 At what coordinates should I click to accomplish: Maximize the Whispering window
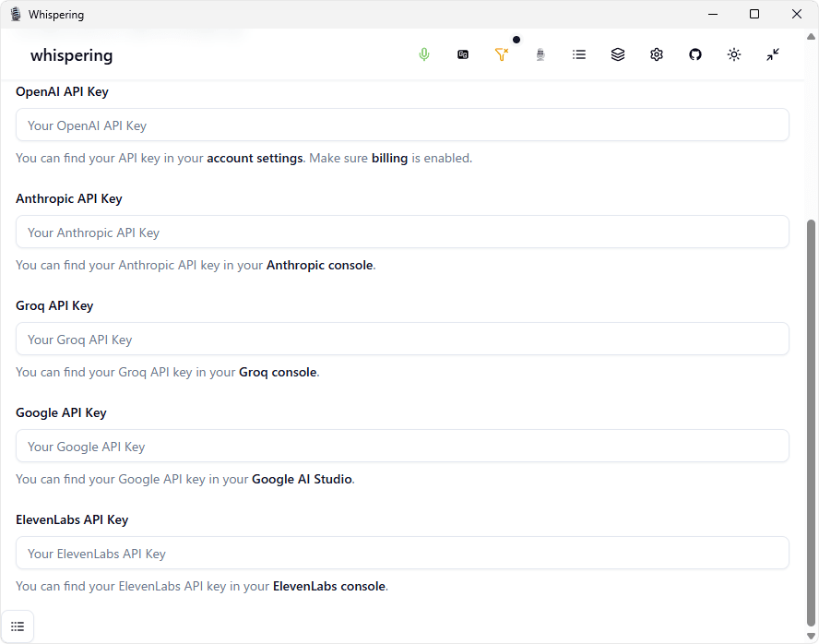point(754,14)
